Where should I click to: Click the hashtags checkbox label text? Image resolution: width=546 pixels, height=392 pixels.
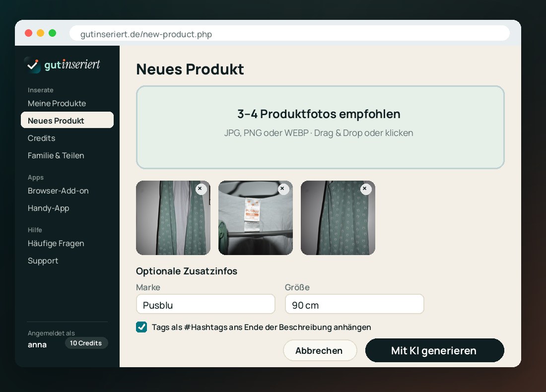[x=262, y=327]
